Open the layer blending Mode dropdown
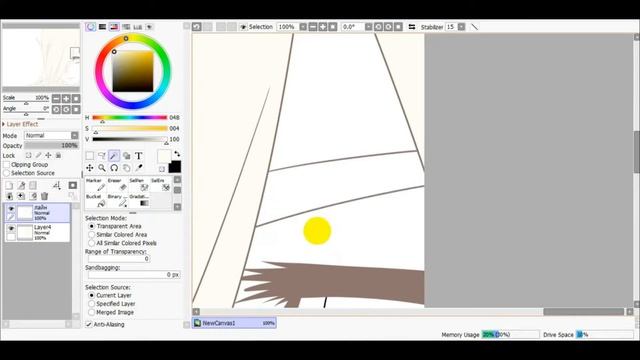 coord(75,136)
